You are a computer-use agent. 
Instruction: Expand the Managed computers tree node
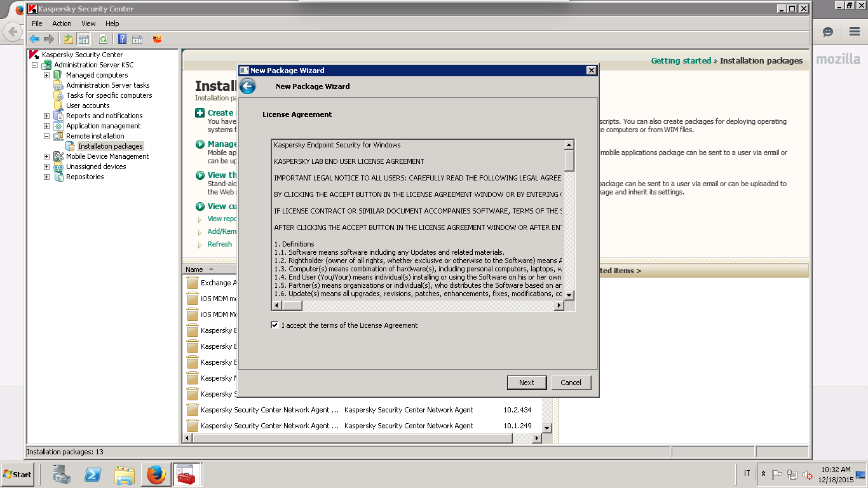46,75
